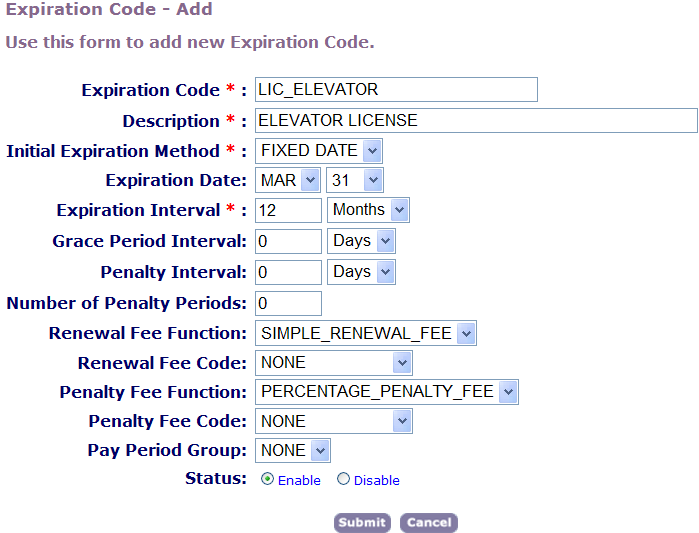Open the Initial Expiration Method dropdown
Image resolution: width=699 pixels, height=533 pixels.
(319, 151)
